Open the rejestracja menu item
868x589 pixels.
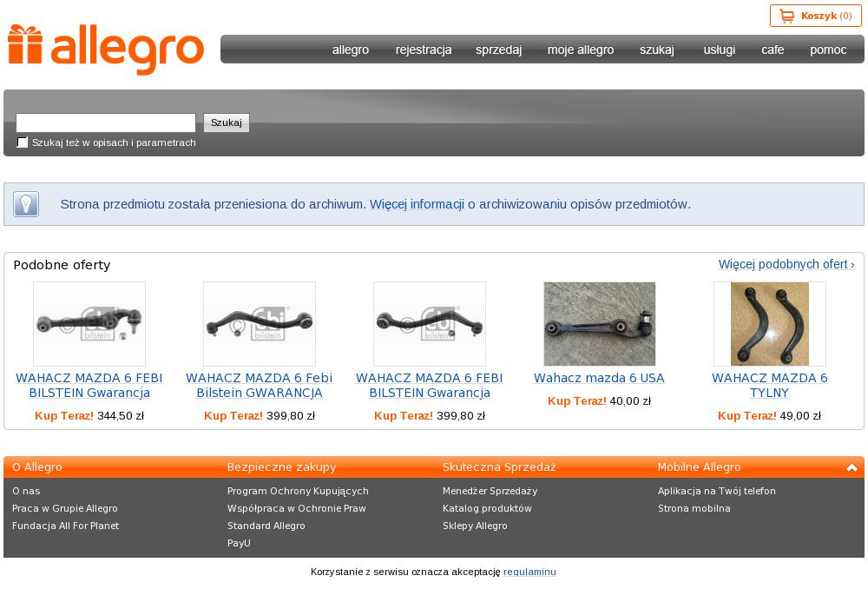point(424,50)
